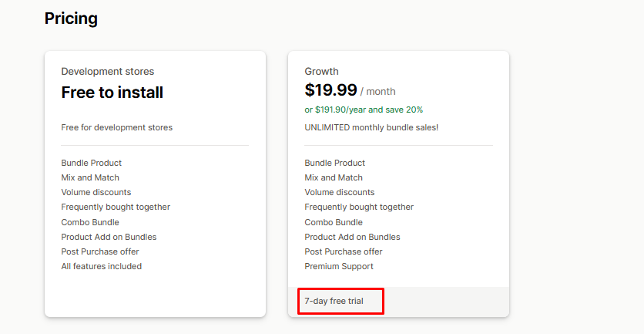Click All features included in free plan
Viewport: 644px width, 334px height.
coord(102,267)
